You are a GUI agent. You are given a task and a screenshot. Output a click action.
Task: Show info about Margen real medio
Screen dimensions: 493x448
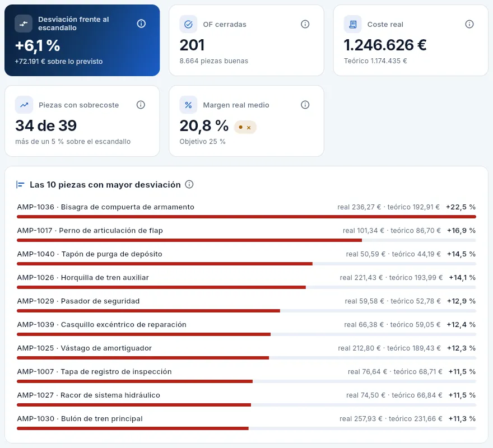click(305, 105)
